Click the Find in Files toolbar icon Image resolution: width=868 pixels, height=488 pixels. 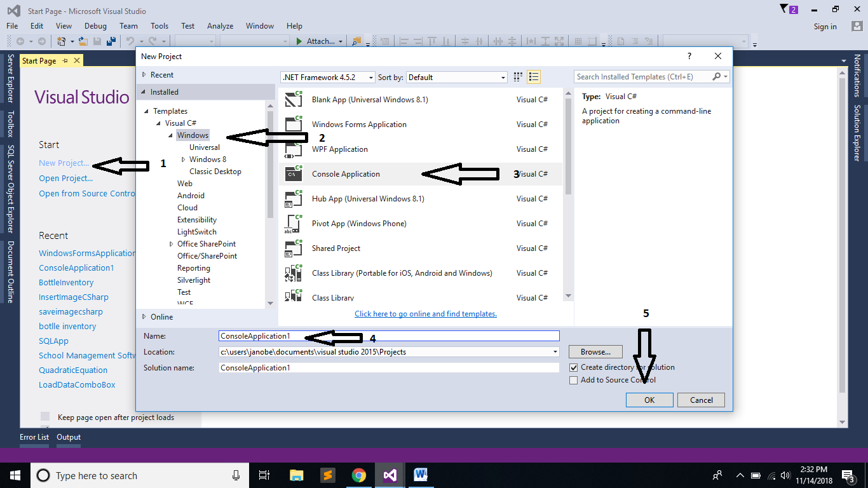[356, 41]
